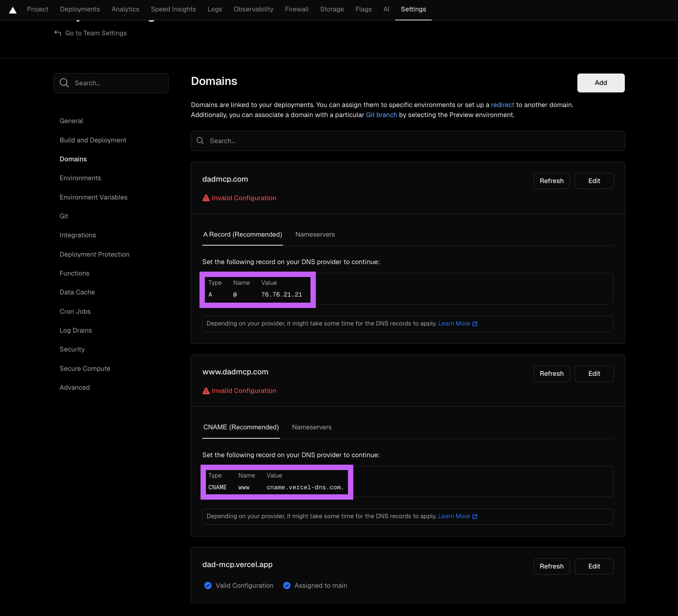Image resolution: width=678 pixels, height=616 pixels.
Task: Open Speed Insights in top navigation
Action: pyautogui.click(x=173, y=9)
